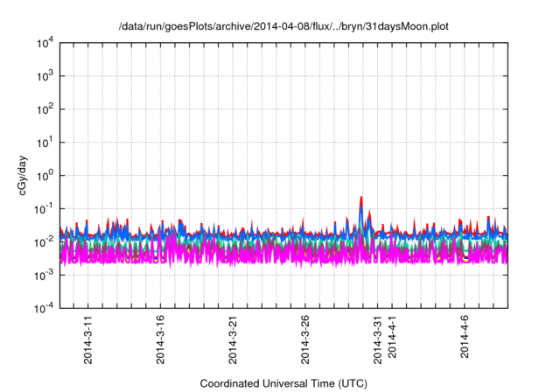The width and height of the screenshot is (560, 392).
Task: Click the 10^-1 y-axis tick label
Action: [x=45, y=208]
